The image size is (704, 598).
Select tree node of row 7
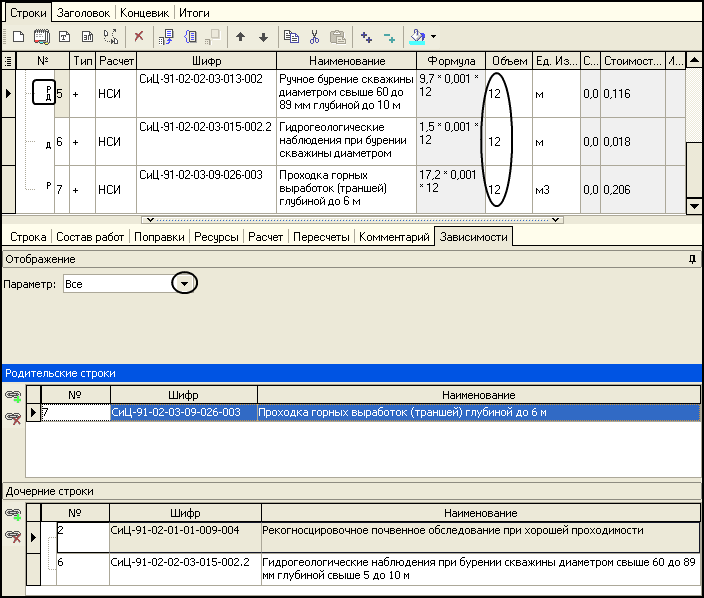coord(48,185)
